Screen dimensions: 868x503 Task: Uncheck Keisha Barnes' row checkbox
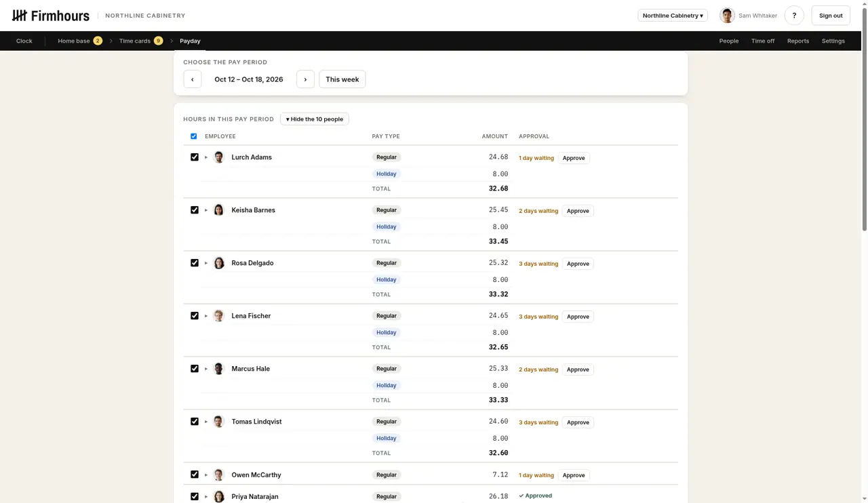click(195, 210)
